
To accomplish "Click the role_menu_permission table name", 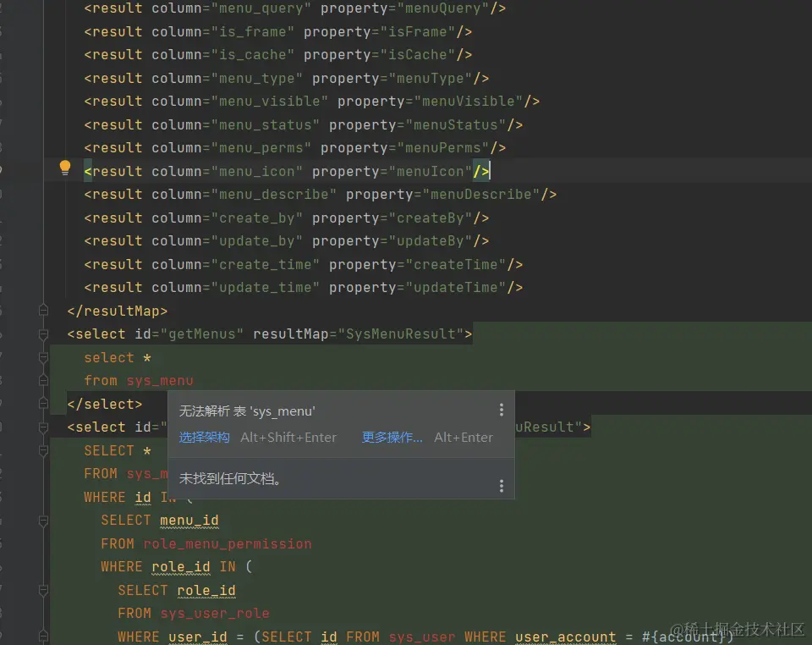I will click(x=228, y=544).
